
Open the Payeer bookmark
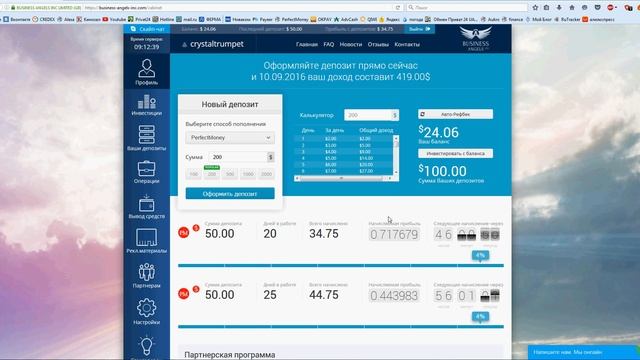263,19
